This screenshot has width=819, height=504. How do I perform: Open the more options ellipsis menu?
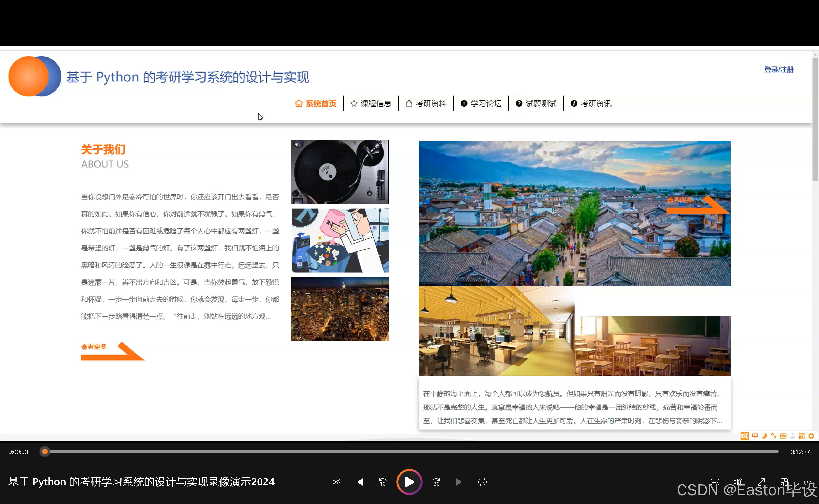807,482
